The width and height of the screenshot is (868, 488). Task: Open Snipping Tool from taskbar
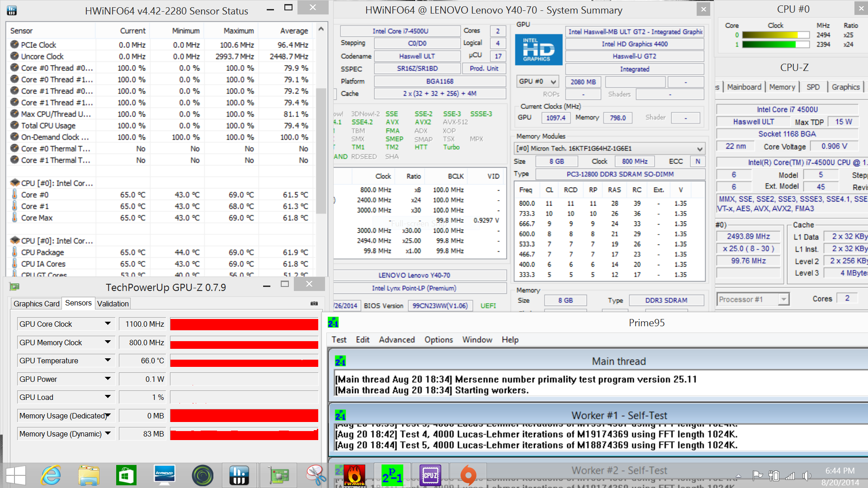point(316,475)
